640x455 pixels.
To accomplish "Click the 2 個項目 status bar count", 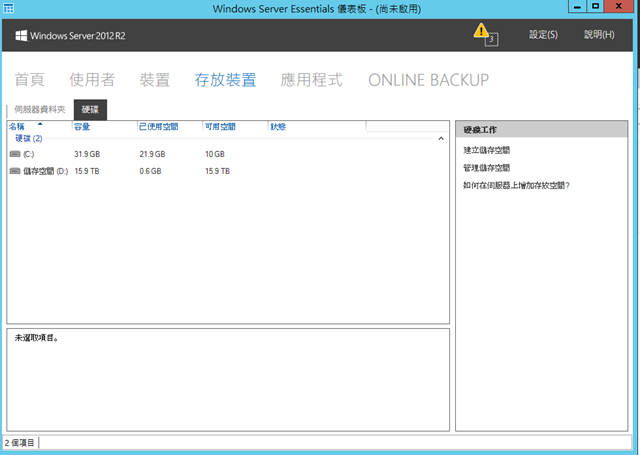I will (x=20, y=443).
